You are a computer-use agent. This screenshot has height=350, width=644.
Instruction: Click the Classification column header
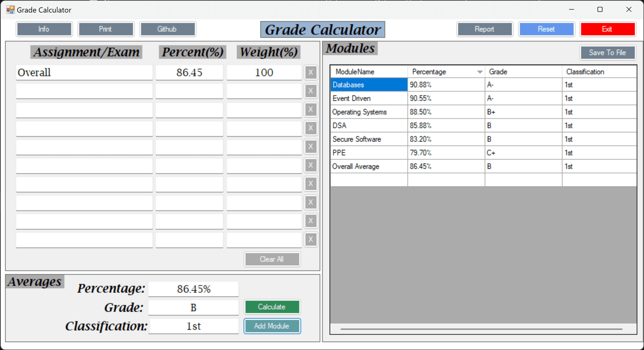(x=599, y=72)
